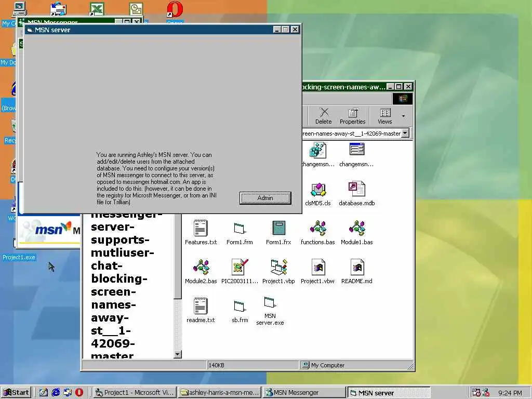The width and height of the screenshot is (532, 399).
Task: Select the Features.txt file
Action: tap(201, 232)
